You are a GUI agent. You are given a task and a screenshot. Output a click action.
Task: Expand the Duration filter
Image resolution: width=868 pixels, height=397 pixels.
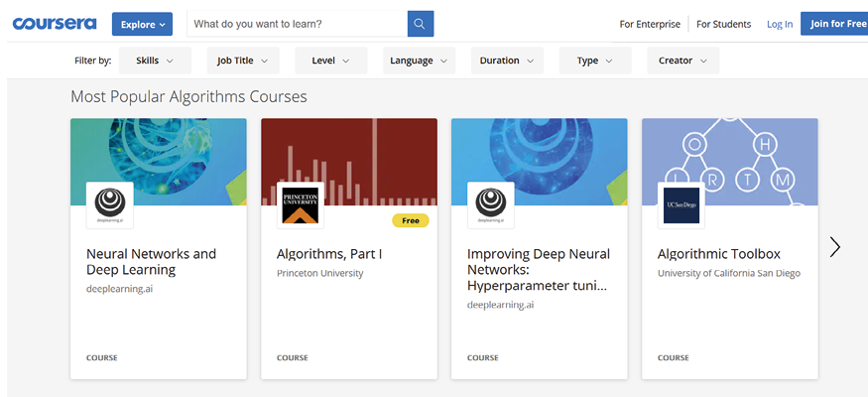click(x=507, y=61)
